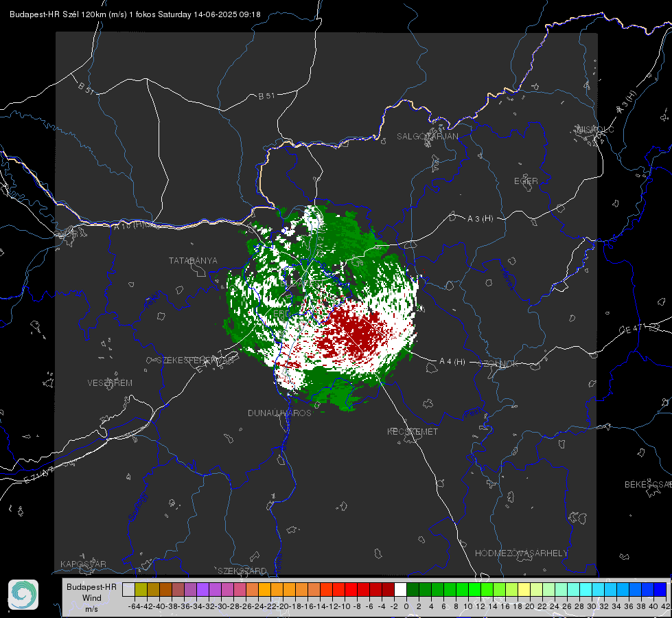Click the VESZPRÉM city label

pyautogui.click(x=110, y=382)
